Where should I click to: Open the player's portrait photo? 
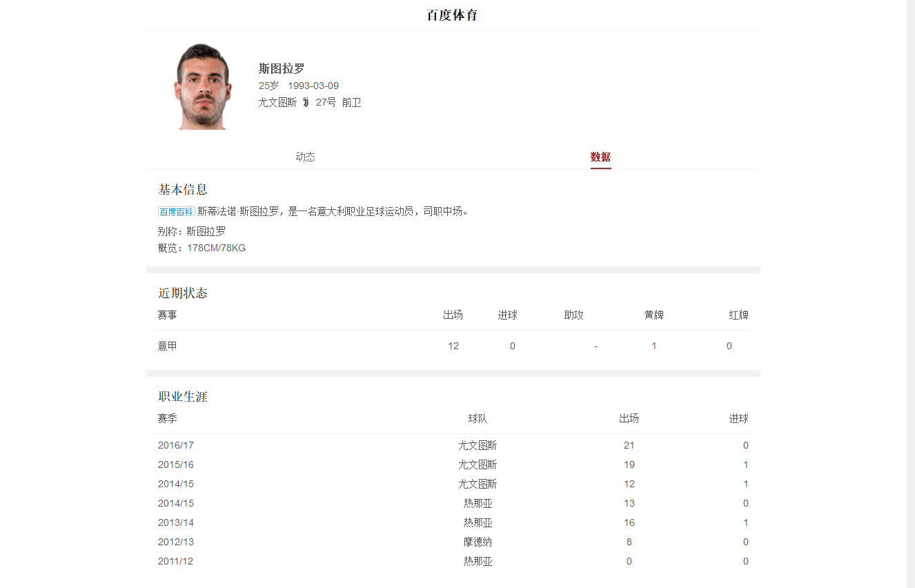coord(201,86)
